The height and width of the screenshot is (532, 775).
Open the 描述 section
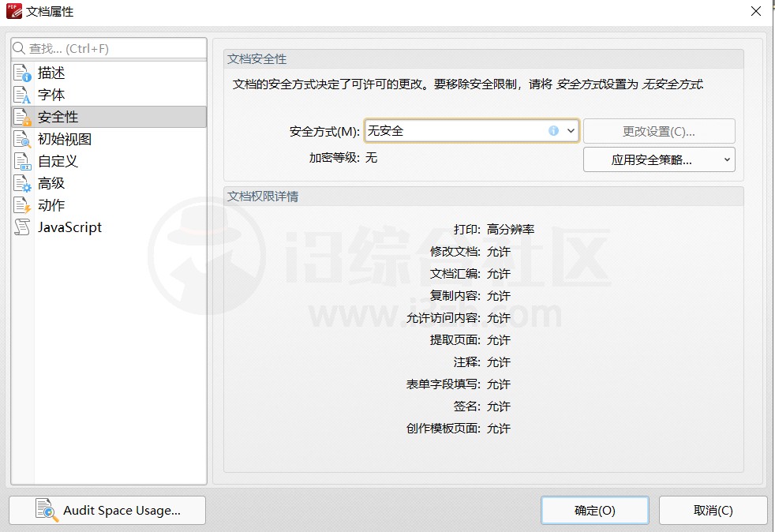point(109,73)
